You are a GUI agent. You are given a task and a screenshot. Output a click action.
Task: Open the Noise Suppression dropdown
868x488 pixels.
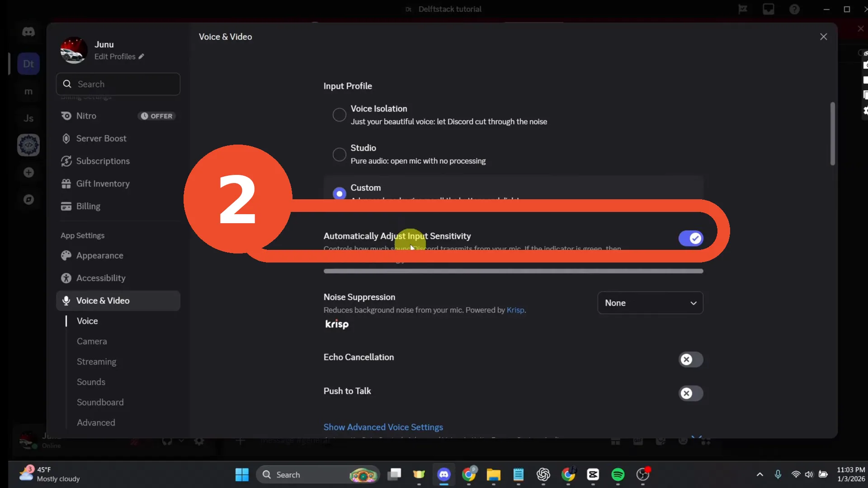point(650,303)
